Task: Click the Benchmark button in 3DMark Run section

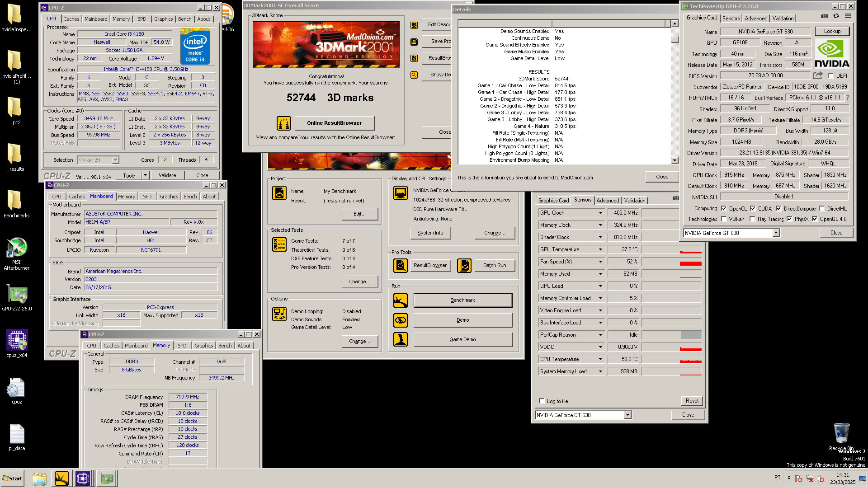Action: 462,300
